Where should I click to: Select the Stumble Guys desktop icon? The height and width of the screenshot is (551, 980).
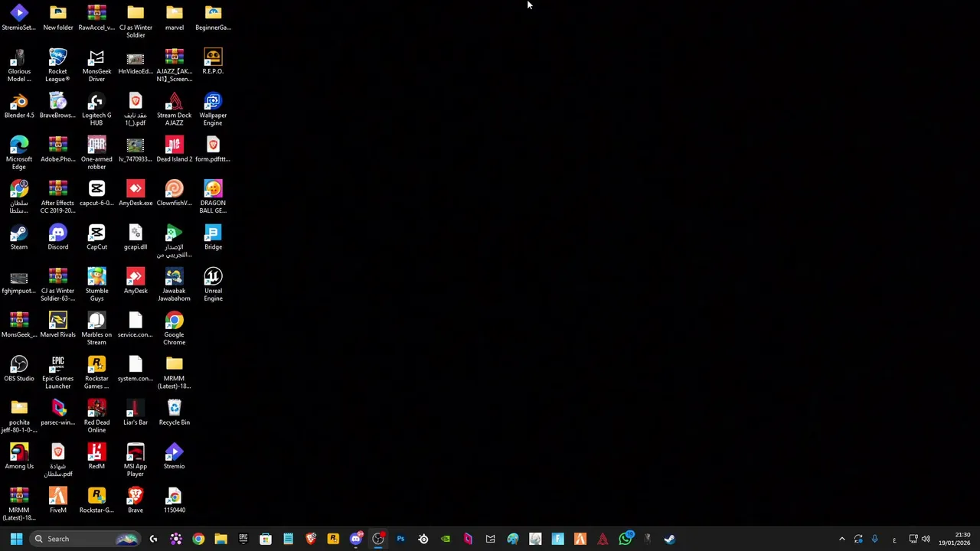96,285
